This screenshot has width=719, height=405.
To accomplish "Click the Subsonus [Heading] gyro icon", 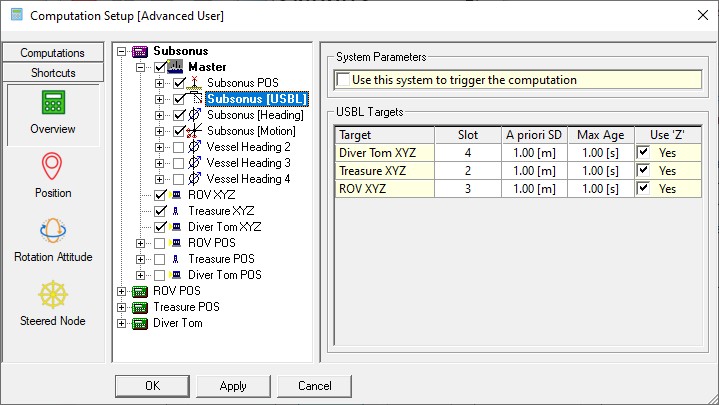I will pyautogui.click(x=194, y=115).
